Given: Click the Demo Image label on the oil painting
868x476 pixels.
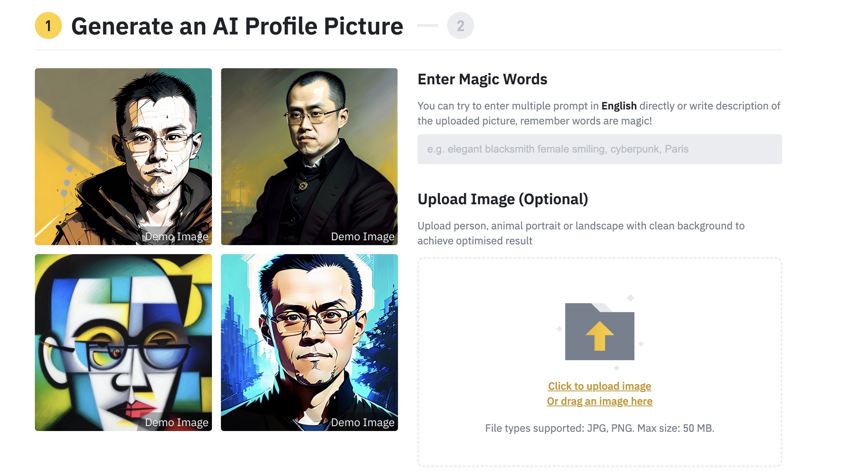Looking at the screenshot, I should 363,237.
